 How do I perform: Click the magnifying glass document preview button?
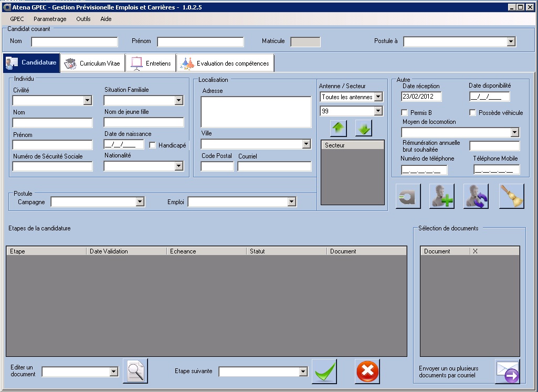click(135, 370)
